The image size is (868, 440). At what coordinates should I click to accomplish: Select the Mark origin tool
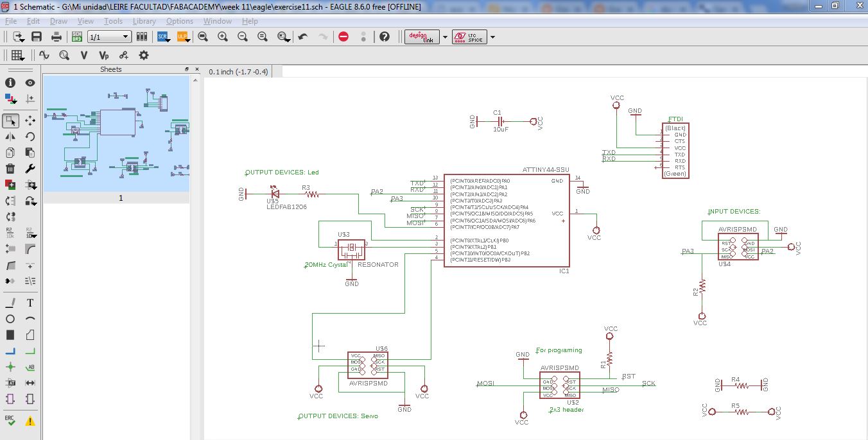pyautogui.click(x=30, y=99)
